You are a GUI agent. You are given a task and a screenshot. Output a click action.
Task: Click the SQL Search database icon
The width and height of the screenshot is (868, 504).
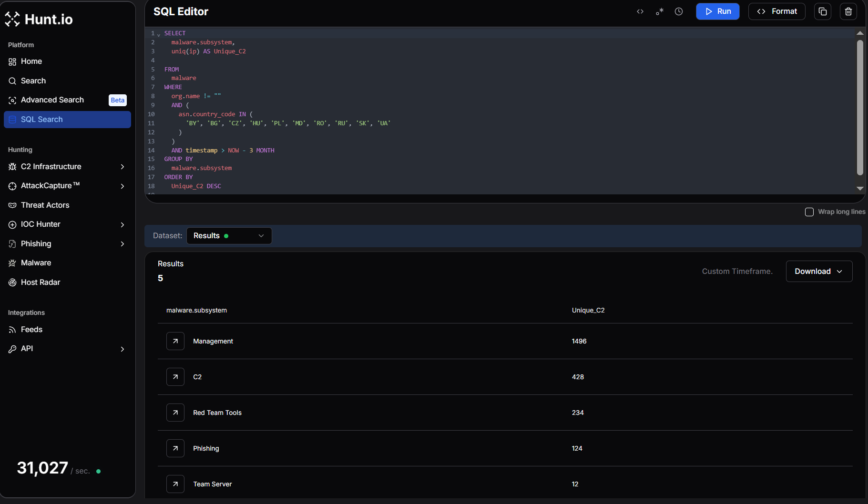click(12, 120)
